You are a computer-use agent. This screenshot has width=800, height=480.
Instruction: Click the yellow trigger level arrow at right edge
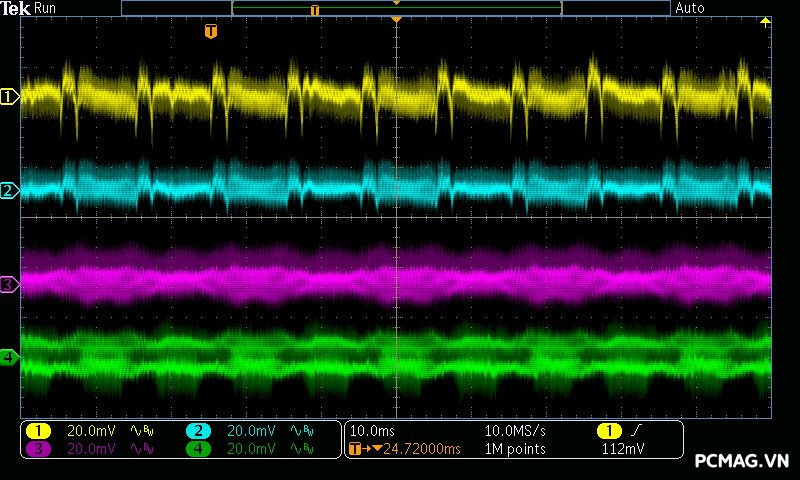click(766, 22)
